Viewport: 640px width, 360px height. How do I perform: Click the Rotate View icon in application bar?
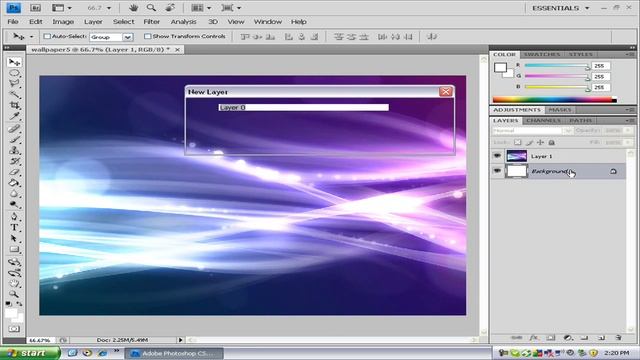(x=170, y=8)
